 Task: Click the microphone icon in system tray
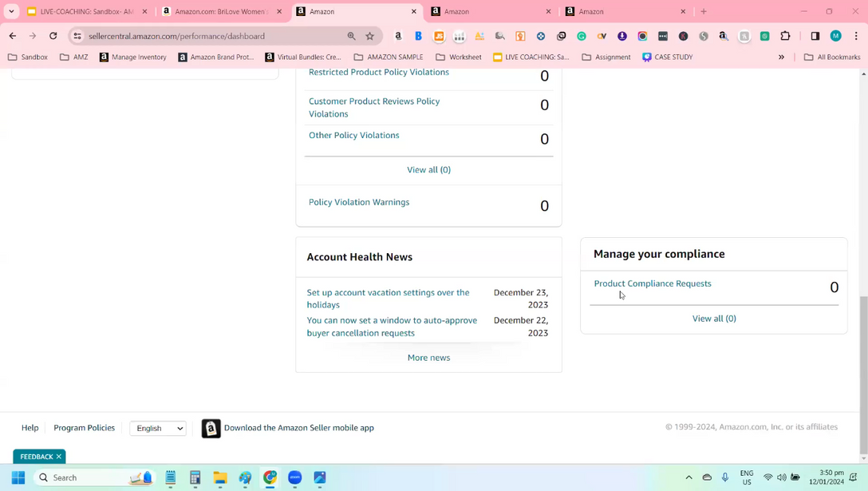725,477
